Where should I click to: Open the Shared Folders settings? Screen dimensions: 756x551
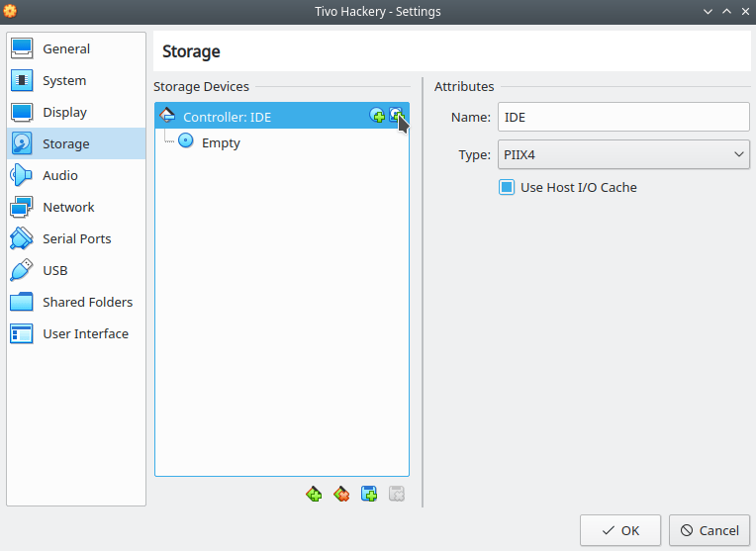click(76, 303)
